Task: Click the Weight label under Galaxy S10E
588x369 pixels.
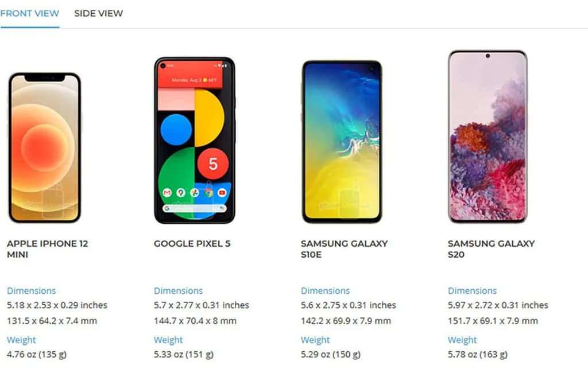Action: (315, 340)
